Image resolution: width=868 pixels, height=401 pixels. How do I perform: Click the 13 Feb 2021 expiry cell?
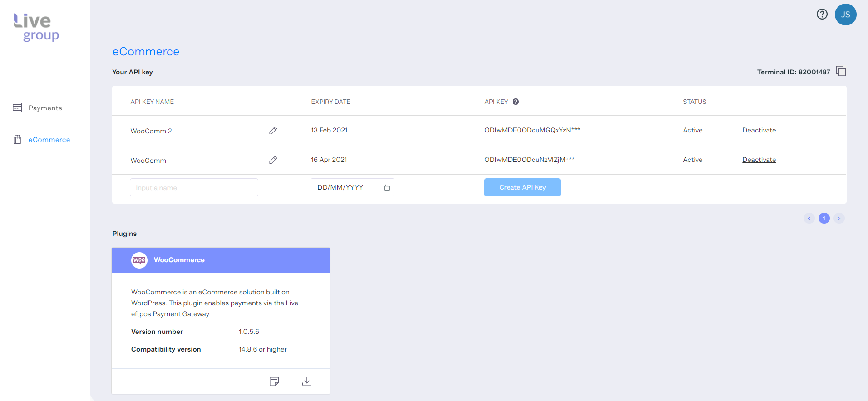tap(329, 130)
